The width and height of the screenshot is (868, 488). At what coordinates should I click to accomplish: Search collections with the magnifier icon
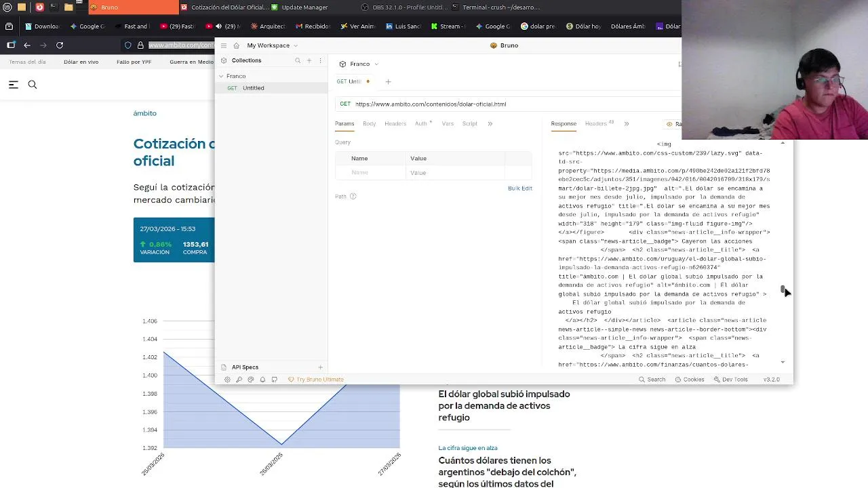pyautogui.click(x=298, y=60)
